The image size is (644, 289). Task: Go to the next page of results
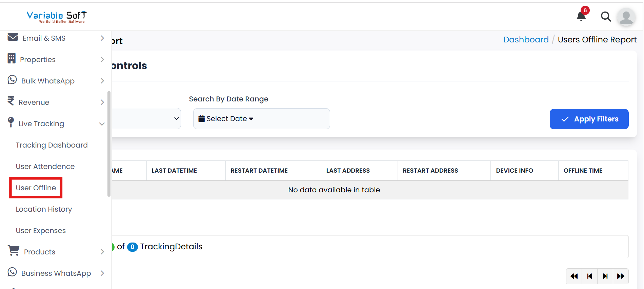point(605,276)
